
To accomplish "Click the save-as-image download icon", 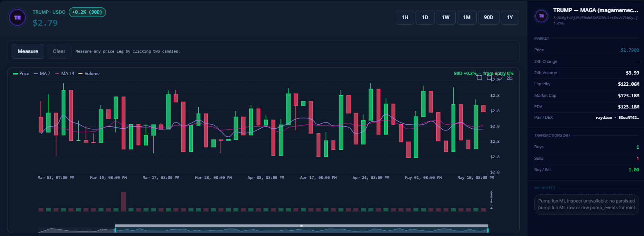I will 510,77.
